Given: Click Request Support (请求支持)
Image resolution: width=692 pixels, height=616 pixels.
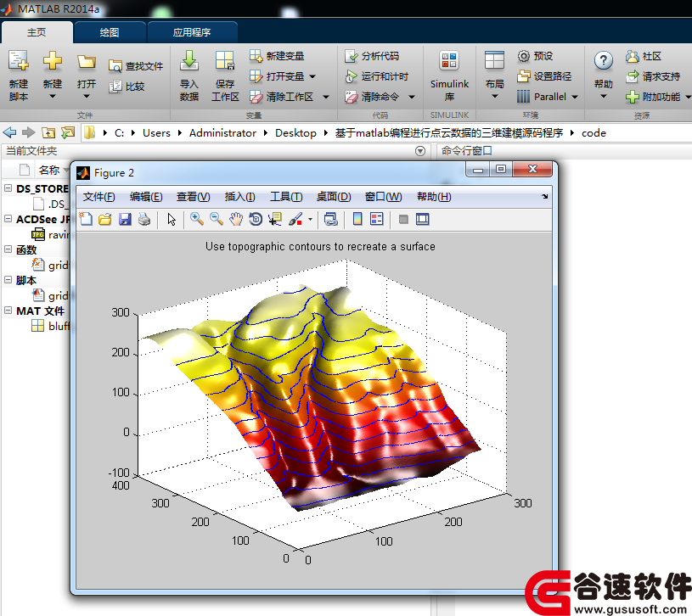Looking at the screenshot, I should (x=653, y=76).
